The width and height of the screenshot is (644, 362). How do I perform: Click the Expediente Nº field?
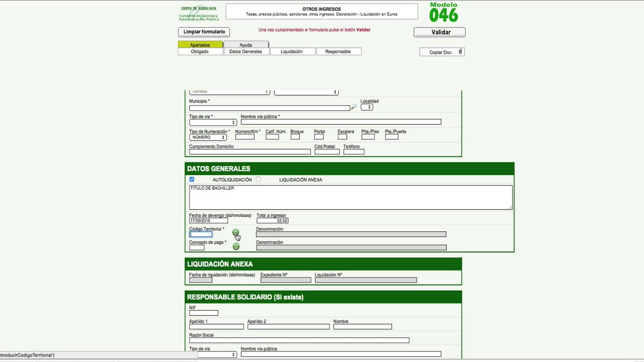pos(286,280)
